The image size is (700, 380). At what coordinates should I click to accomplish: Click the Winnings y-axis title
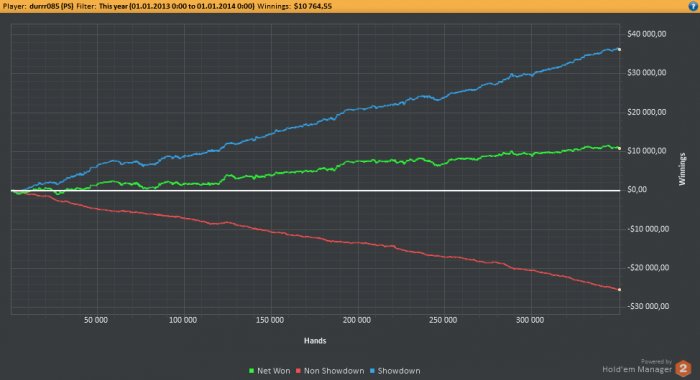[x=682, y=169]
